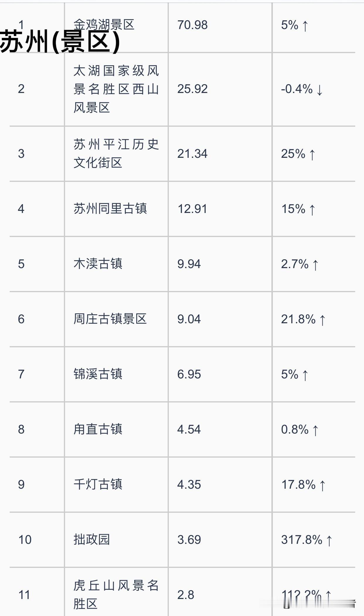
Task: Click the up arrow next to 21.8%
Action: pos(322,320)
